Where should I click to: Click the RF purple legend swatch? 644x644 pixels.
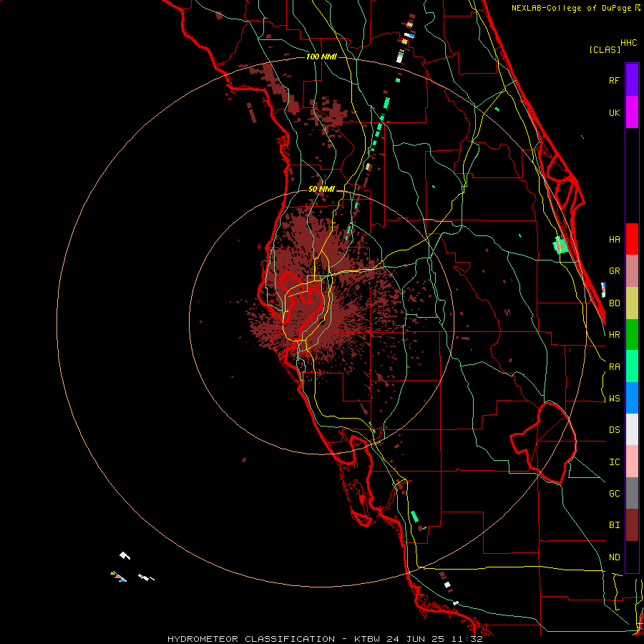coord(632,79)
